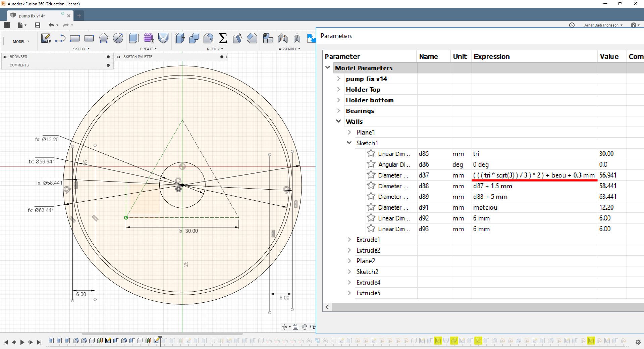Viewport: 644px width, 349px height.
Task: Star the d91 Diameter parameter
Action: 371,207
